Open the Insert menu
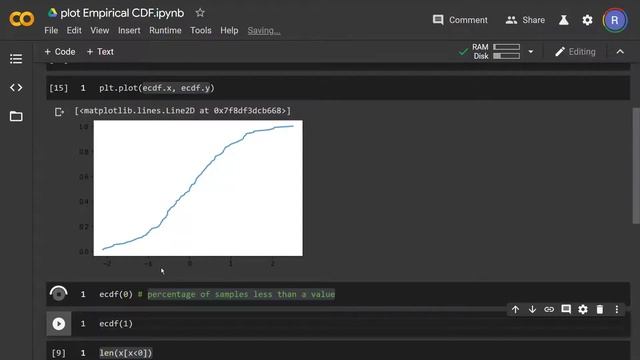Image resolution: width=640 pixels, height=360 pixels. 129,31
